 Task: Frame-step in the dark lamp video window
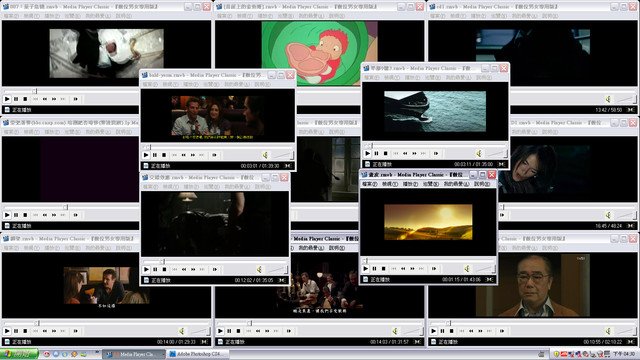pos(215,269)
